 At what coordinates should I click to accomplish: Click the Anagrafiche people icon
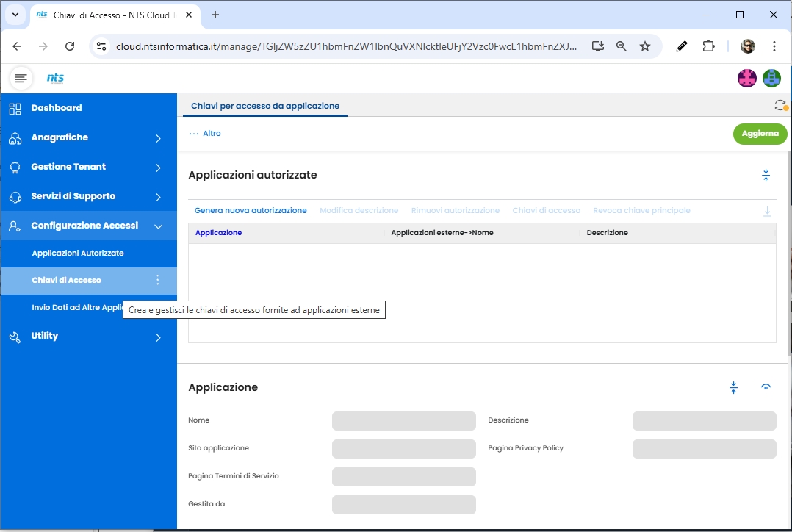pyautogui.click(x=15, y=138)
